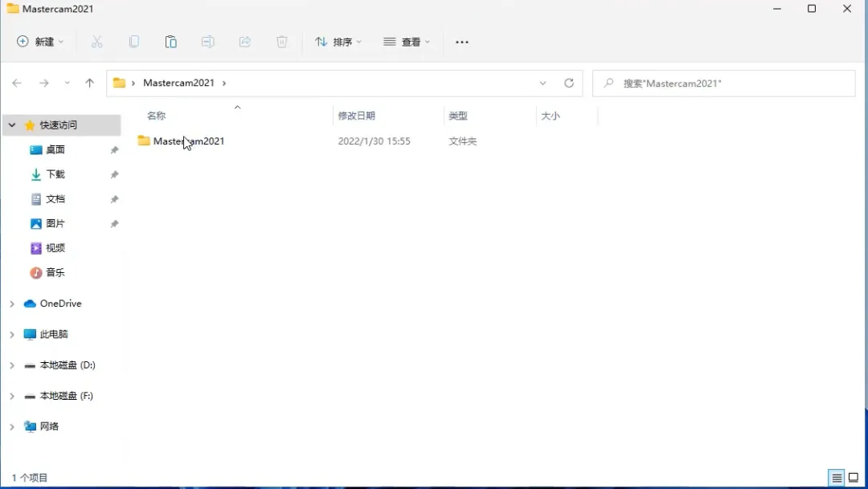Open 下载 (Downloads) in sidebar
Screen dimensions: 868x489
55,174
